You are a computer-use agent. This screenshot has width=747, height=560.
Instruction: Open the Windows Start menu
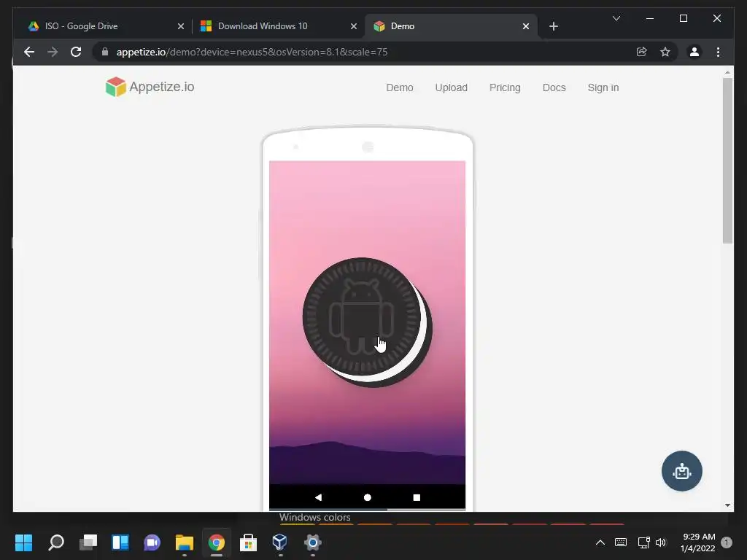click(23, 542)
